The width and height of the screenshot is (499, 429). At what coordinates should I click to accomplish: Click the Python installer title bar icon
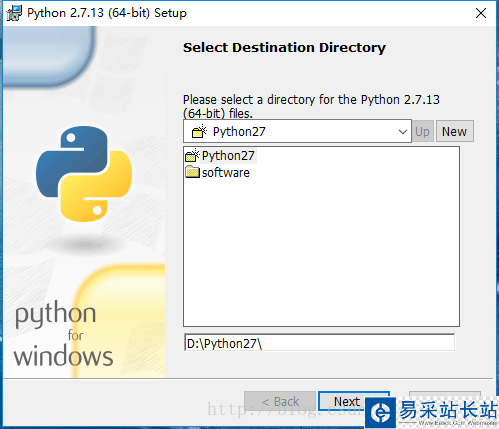pos(14,13)
